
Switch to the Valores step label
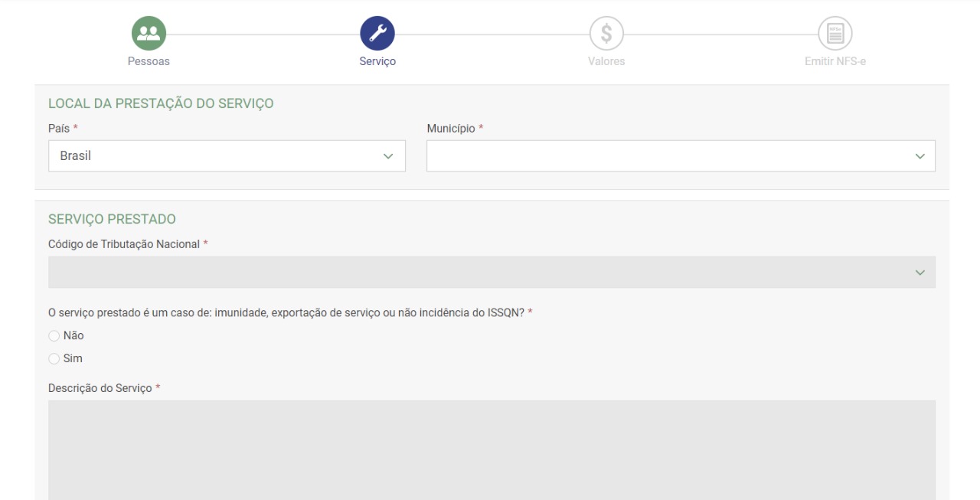coord(606,62)
